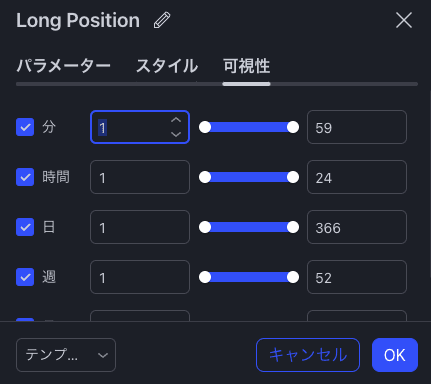This screenshot has height=384, width=431.
Task: Switch to the スタイル tab
Action: pyautogui.click(x=167, y=66)
